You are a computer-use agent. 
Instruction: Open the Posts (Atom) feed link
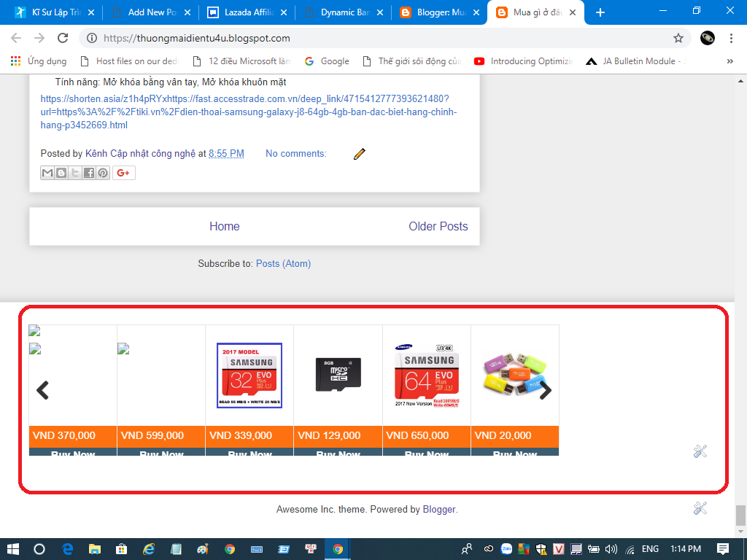click(283, 263)
